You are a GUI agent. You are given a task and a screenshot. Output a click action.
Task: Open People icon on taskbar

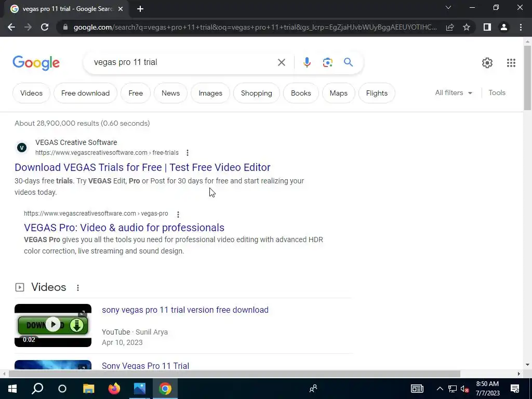pyautogui.click(x=313, y=389)
